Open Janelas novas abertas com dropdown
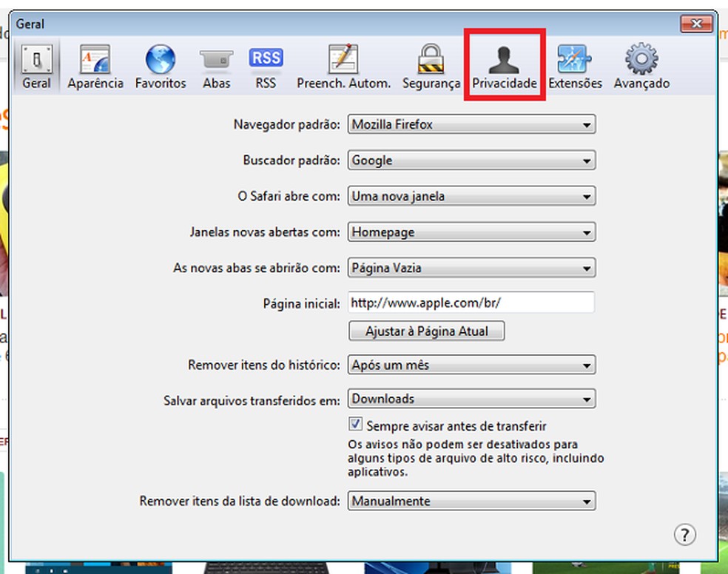The image size is (728, 574). point(472,232)
